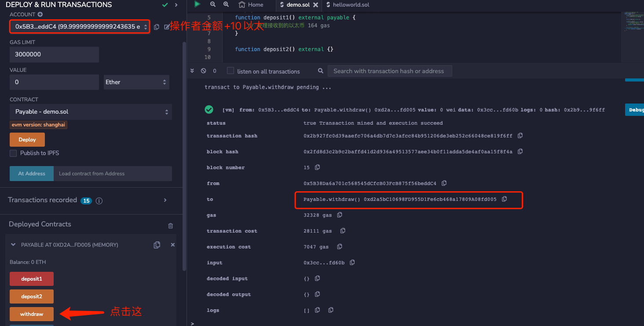644x326 pixels.
Task: Copy the gas value 32328
Action: [x=340, y=215]
